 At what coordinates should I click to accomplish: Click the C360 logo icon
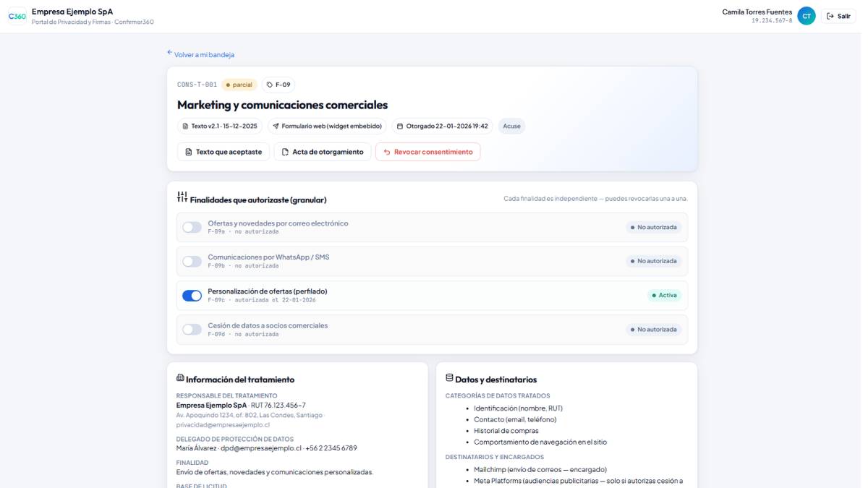(x=17, y=16)
